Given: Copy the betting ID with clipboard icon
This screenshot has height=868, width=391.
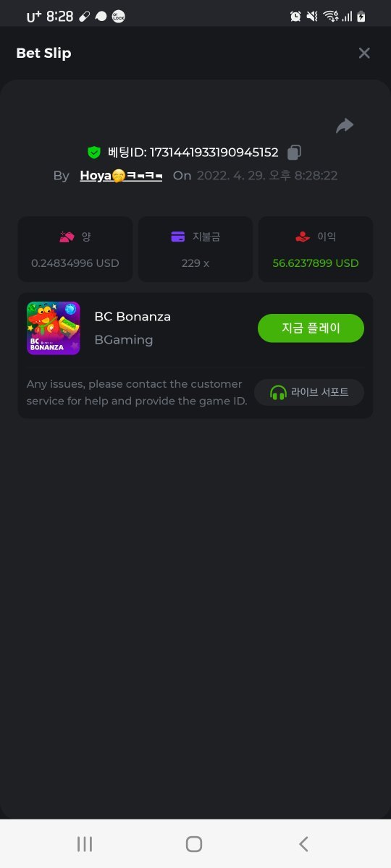Looking at the screenshot, I should pos(294,152).
